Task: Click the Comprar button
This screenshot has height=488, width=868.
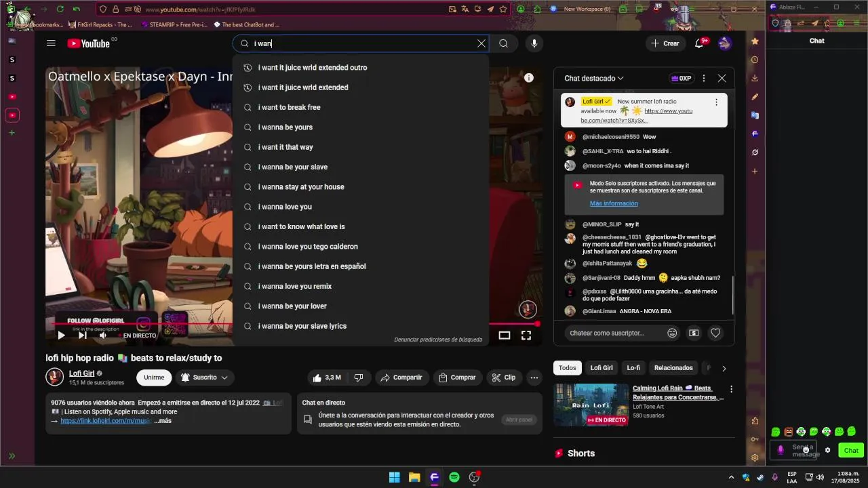Action: pos(457,378)
